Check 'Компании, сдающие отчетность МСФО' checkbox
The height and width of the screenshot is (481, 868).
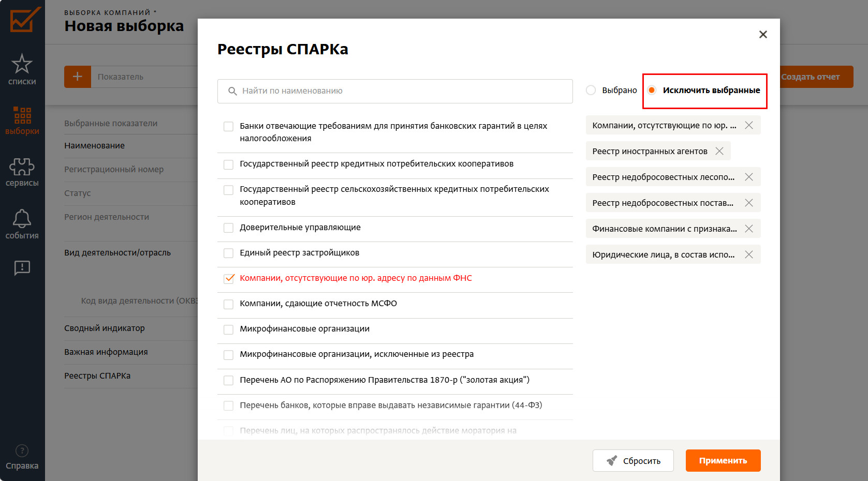[x=228, y=304]
